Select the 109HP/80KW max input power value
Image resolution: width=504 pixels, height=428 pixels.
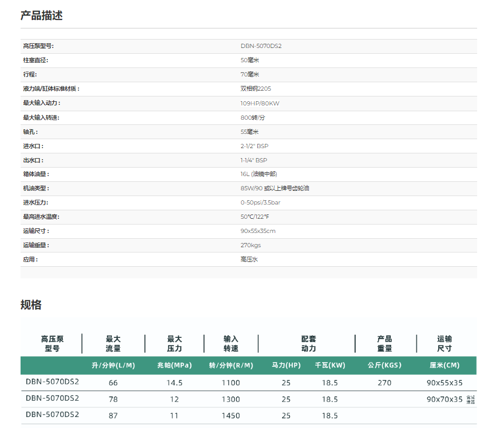pos(260,103)
